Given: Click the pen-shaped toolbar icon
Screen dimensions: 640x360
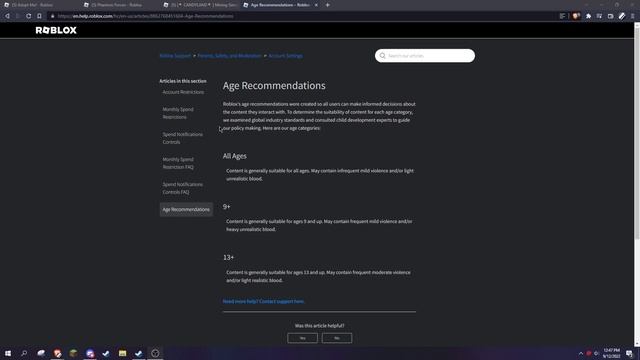Looking at the screenshot, I should 622,16.
